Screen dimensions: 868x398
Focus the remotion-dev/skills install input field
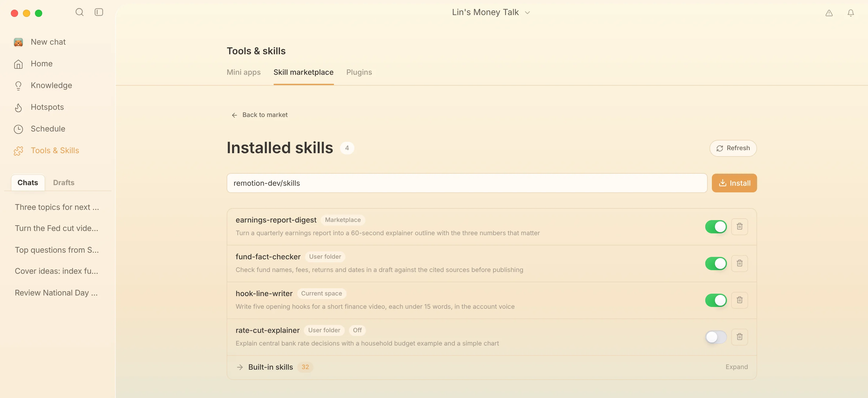tap(467, 183)
